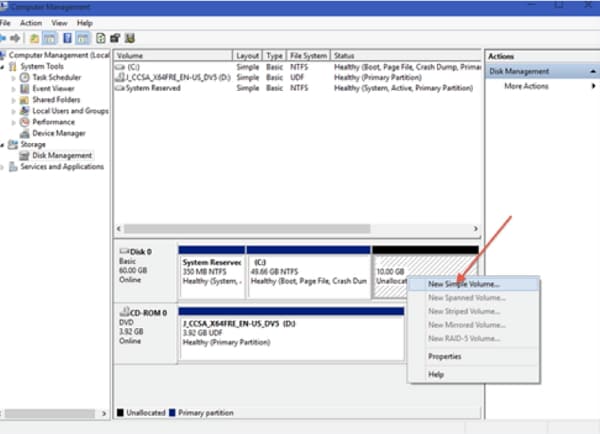Viewport: 600px width, 434px height.
Task: Select Disk Management in the tree
Action: click(62, 155)
